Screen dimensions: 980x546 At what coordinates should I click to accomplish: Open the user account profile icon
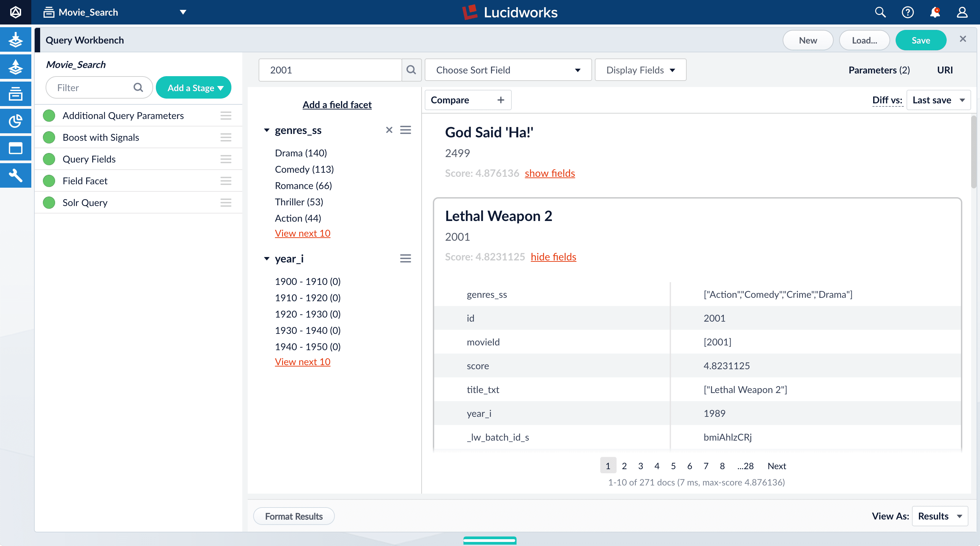click(x=962, y=12)
